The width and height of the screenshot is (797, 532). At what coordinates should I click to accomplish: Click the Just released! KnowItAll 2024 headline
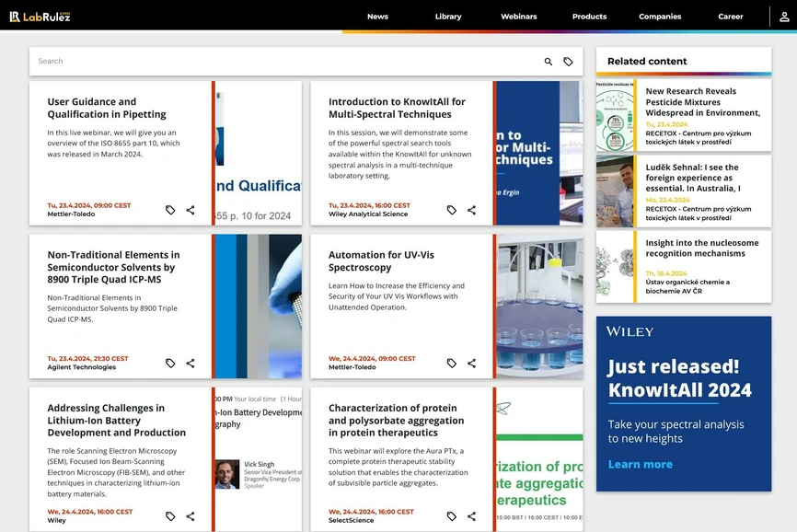pyautogui.click(x=679, y=378)
